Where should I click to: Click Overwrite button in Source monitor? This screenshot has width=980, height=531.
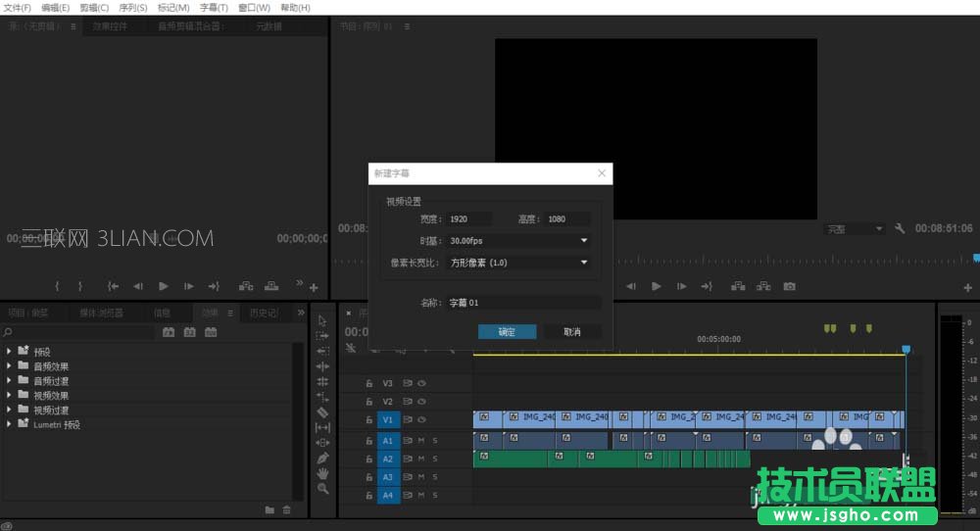coord(271,286)
